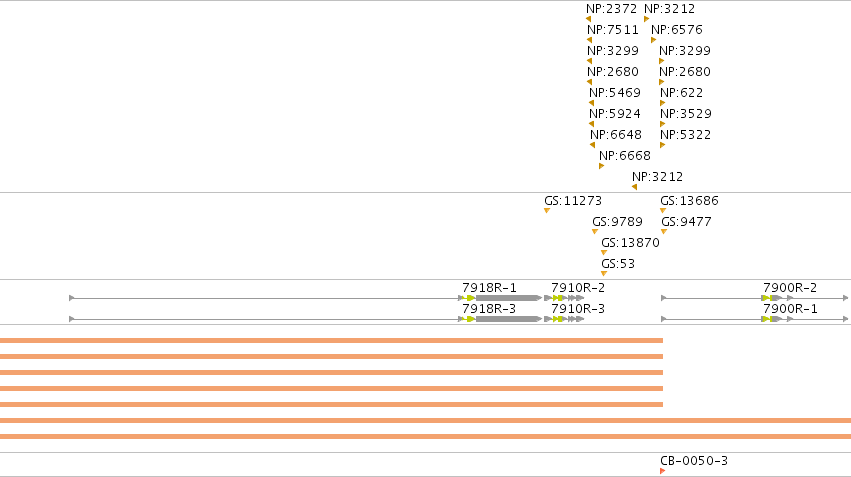Select the 7910R-3 transcript label
This screenshot has width=851, height=477.
tap(578, 309)
